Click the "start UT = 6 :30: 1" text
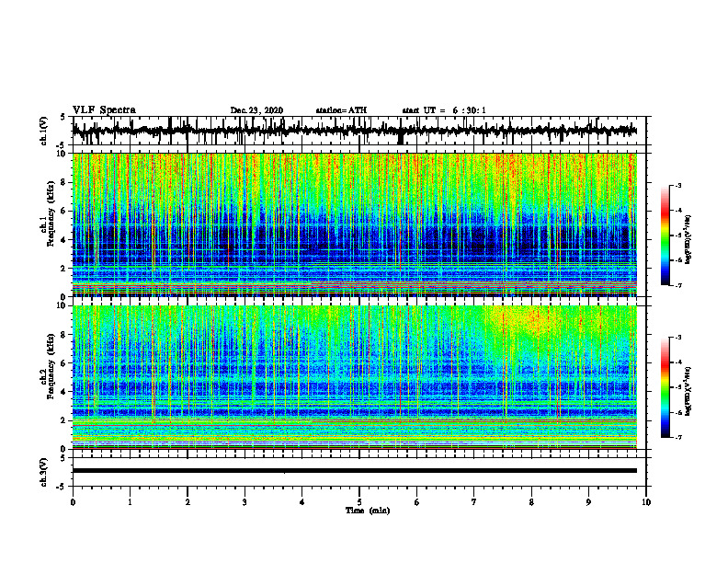 [x=444, y=110]
